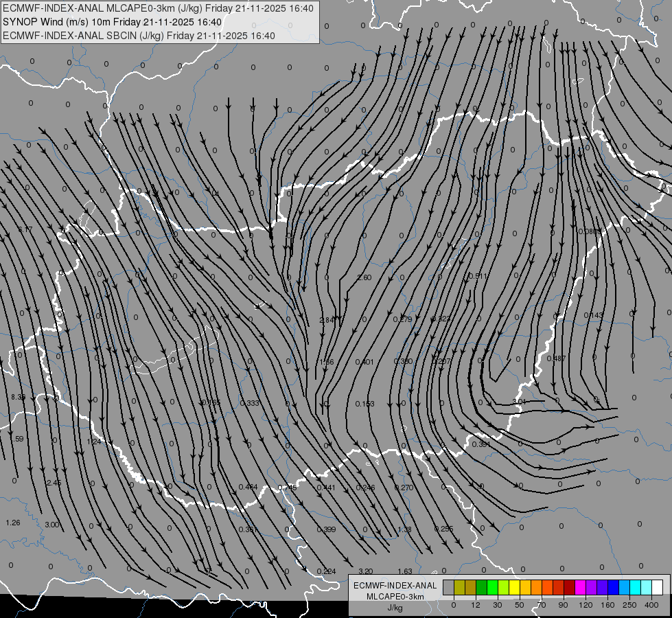Click the map value 2.45
The image size is (672, 618).
pos(54,483)
